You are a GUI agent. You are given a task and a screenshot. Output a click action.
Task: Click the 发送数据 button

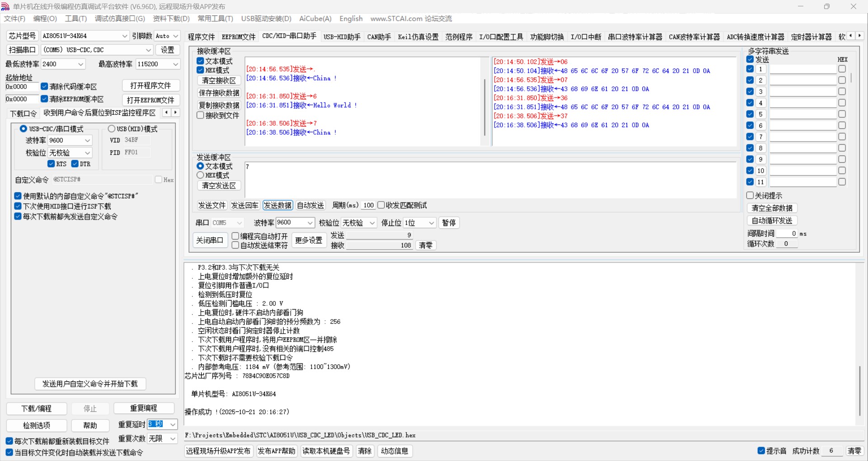pyautogui.click(x=278, y=205)
